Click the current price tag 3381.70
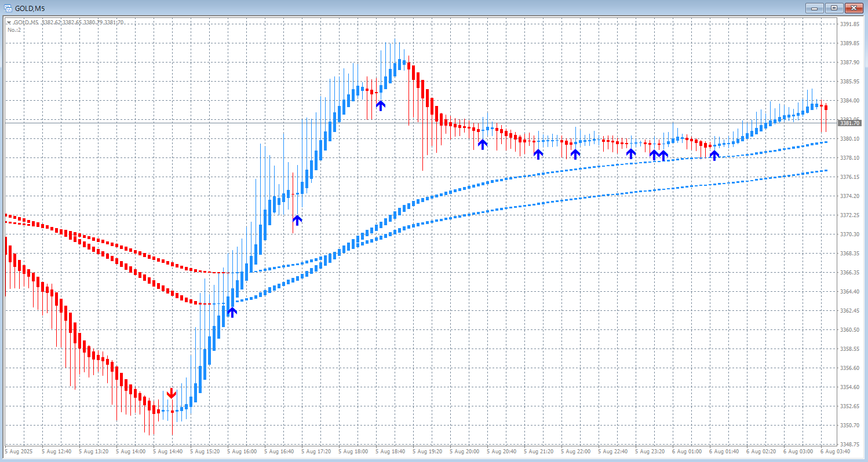The height and width of the screenshot is (462, 868). [x=850, y=123]
